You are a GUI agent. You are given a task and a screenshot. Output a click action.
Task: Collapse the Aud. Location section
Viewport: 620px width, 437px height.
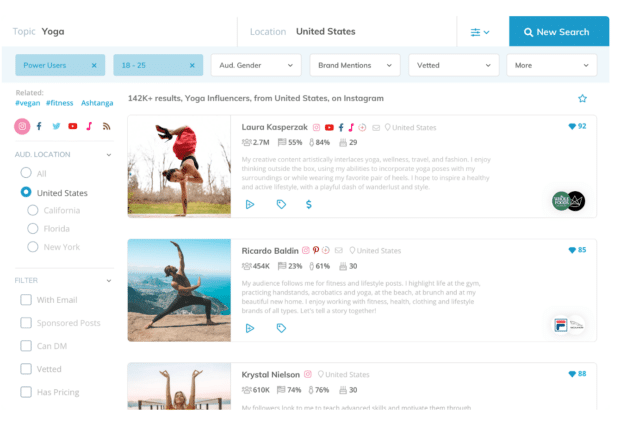coord(108,155)
